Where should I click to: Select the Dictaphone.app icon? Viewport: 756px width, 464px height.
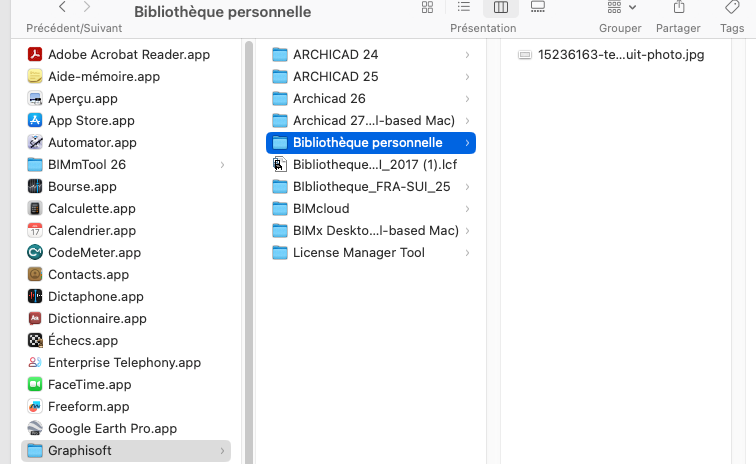pos(35,297)
